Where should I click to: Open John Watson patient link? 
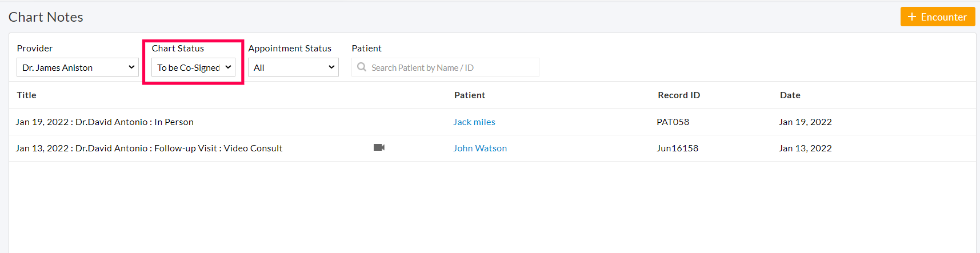(480, 148)
